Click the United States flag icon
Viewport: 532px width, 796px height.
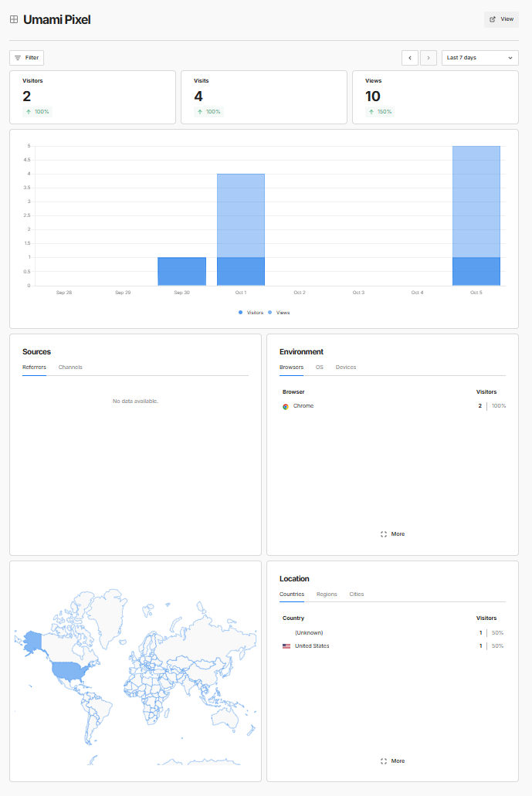click(286, 646)
